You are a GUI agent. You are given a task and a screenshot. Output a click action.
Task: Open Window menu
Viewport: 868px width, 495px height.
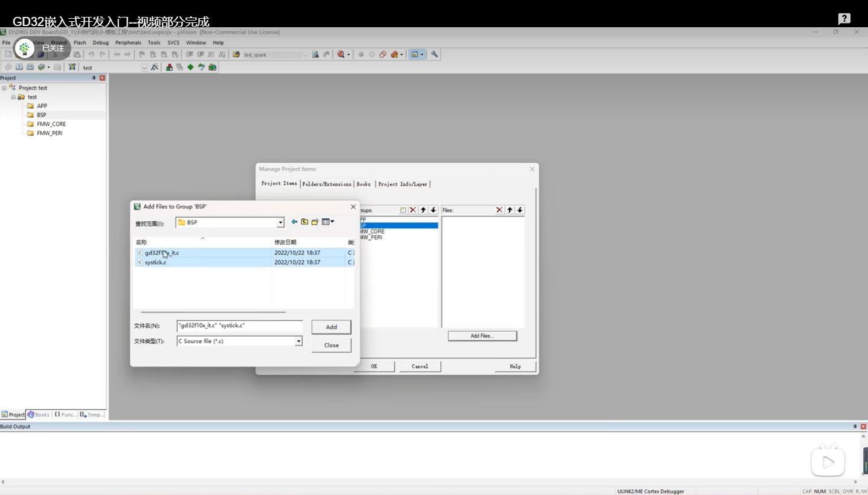click(x=196, y=43)
